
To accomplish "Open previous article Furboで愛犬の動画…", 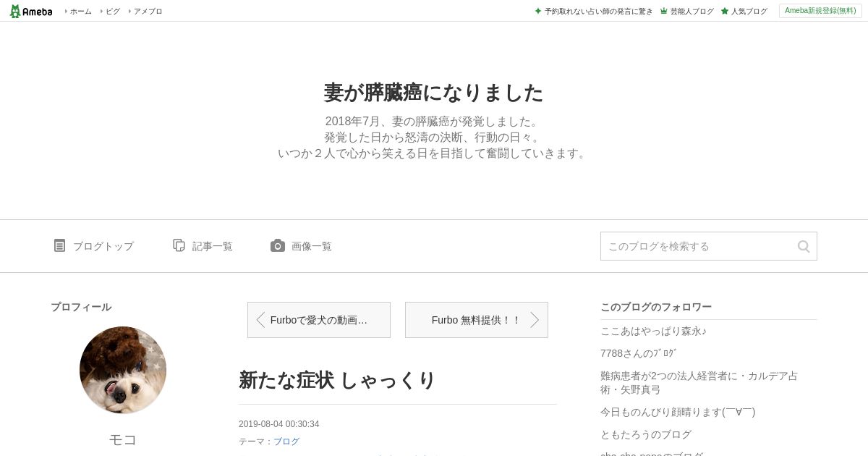I will point(319,320).
